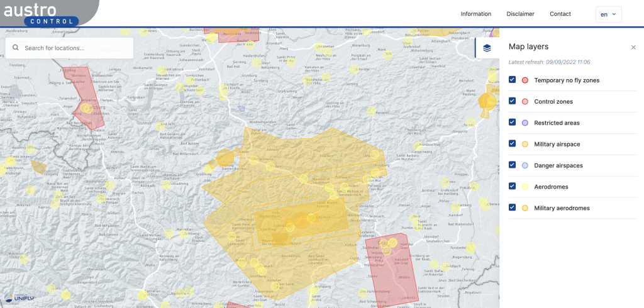Click the yellow Aerodromes legend circle
This screenshot has width=644, height=308.
525,187
